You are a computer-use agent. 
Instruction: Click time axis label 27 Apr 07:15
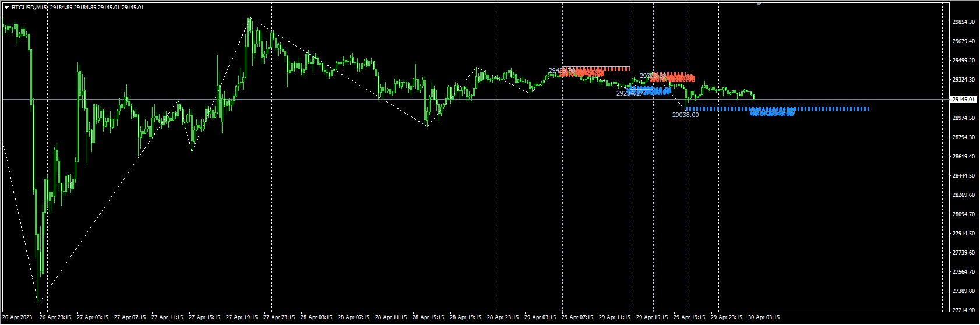[x=130, y=318]
